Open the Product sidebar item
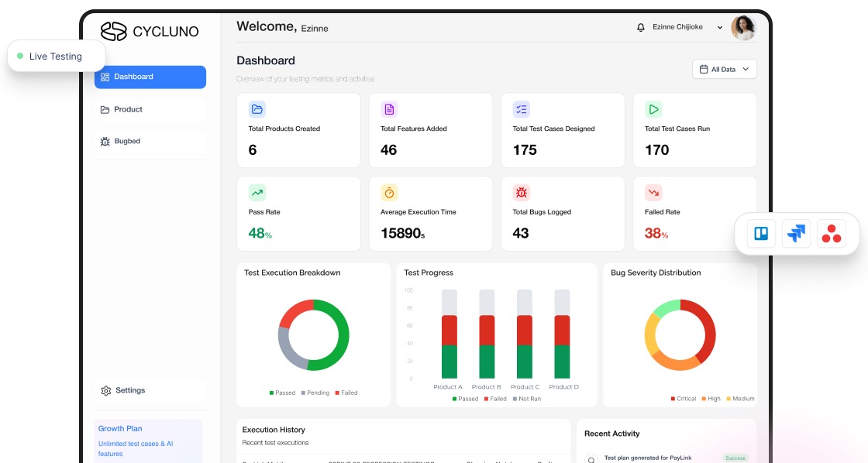 coord(150,109)
